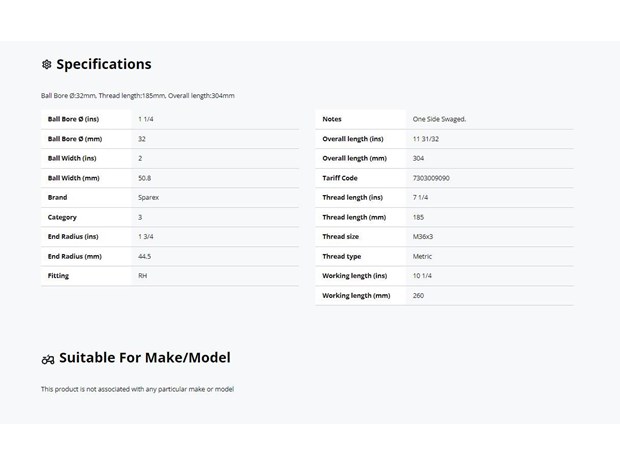The height and width of the screenshot is (465, 620).
Task: Click the Thread length (ins) label
Action: pyautogui.click(x=352, y=197)
